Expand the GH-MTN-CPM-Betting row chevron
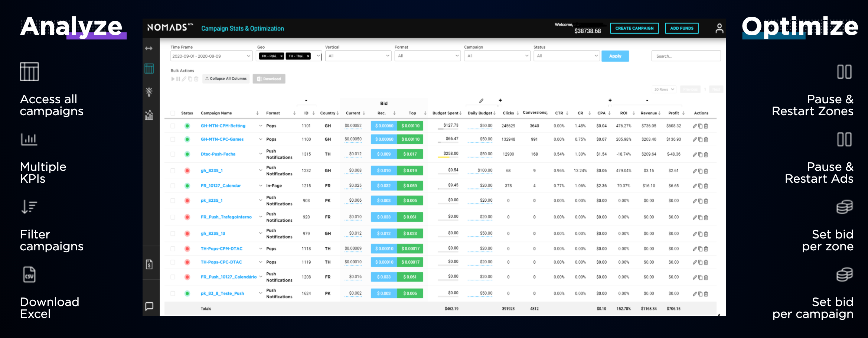868x338 pixels. (x=261, y=126)
